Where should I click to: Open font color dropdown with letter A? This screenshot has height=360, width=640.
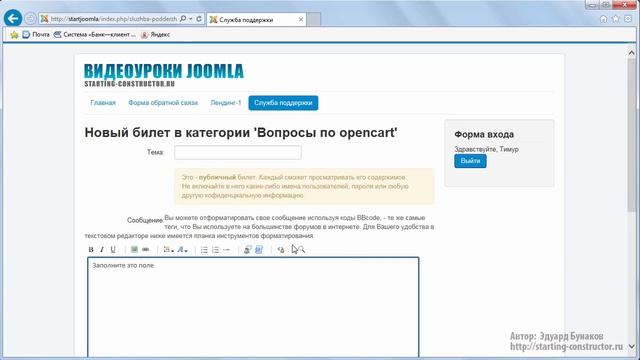click(x=182, y=250)
